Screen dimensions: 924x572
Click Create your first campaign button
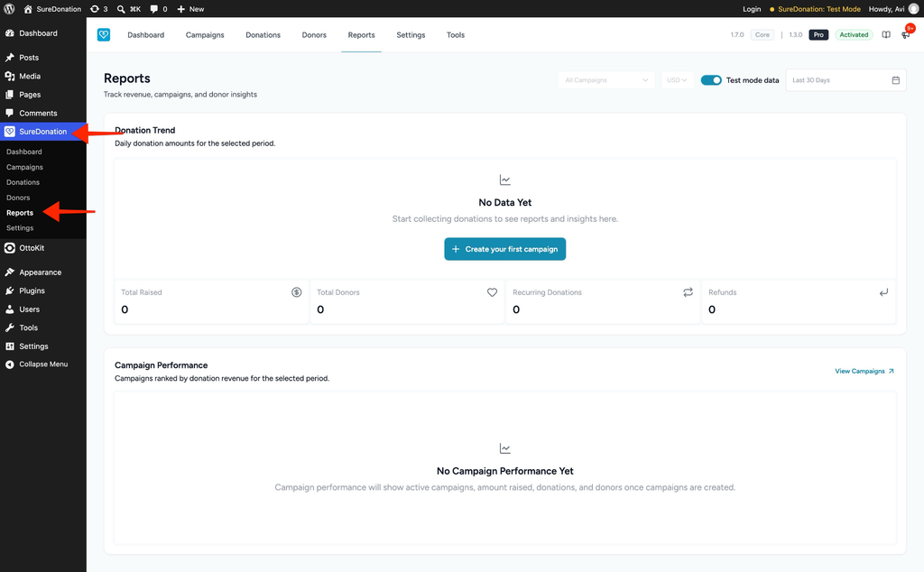click(x=505, y=249)
